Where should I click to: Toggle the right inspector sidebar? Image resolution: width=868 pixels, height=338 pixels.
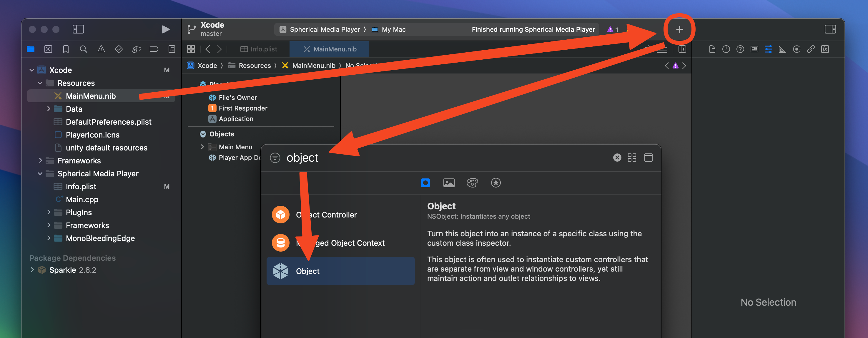[x=830, y=29]
